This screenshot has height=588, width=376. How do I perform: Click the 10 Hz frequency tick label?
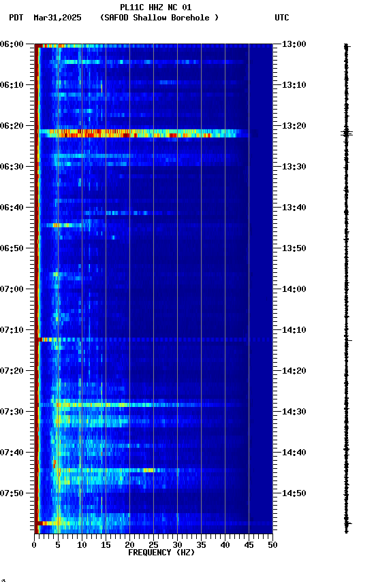click(x=82, y=545)
